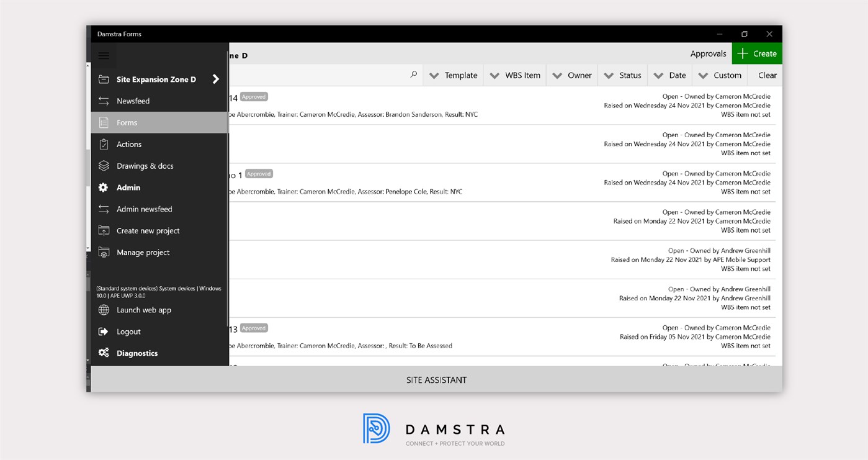Open Admin newsfeed in the sidebar
868x460 pixels.
pyautogui.click(x=104, y=209)
